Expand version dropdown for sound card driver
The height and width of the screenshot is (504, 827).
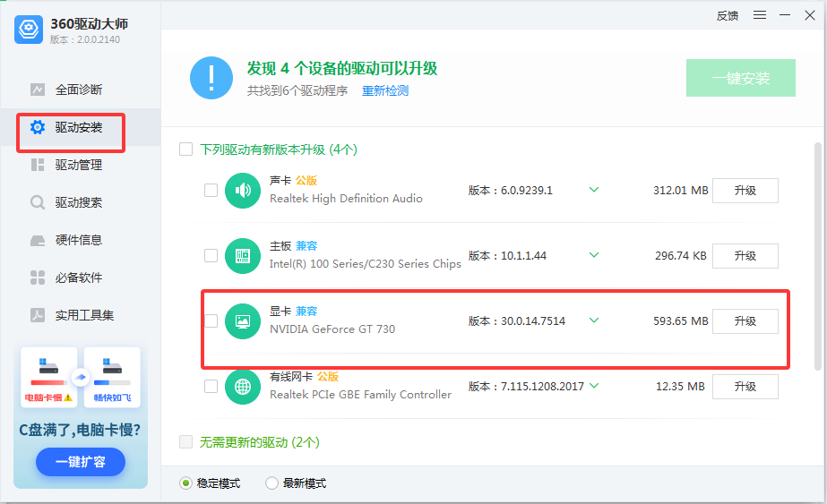(593, 190)
